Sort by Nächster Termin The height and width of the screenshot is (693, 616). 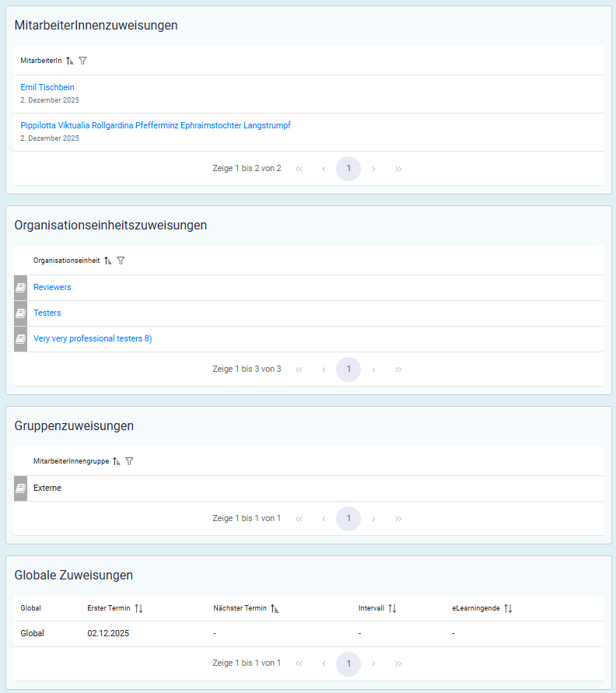click(275, 608)
